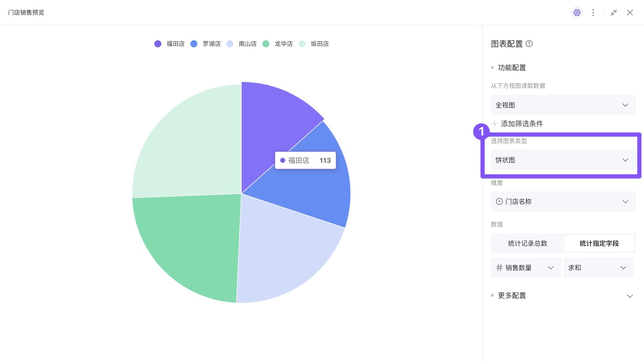The width and height of the screenshot is (644, 362).
Task: Click the collapse fullscreen arrows icon
Action: [614, 12]
